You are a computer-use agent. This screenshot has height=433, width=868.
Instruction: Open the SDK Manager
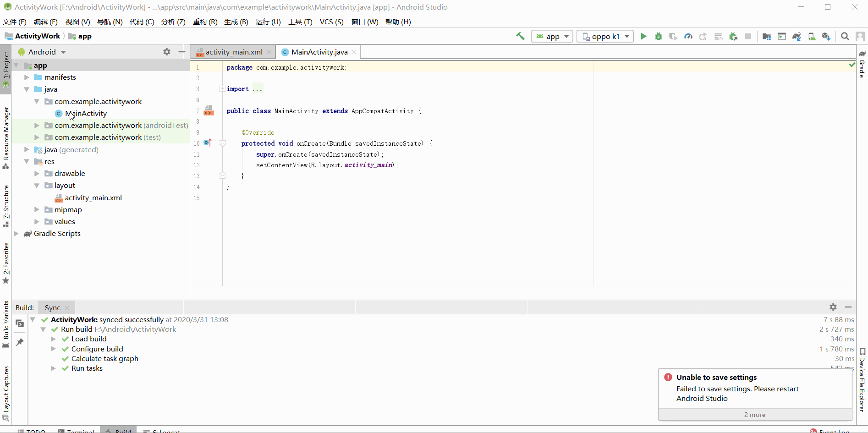(826, 36)
